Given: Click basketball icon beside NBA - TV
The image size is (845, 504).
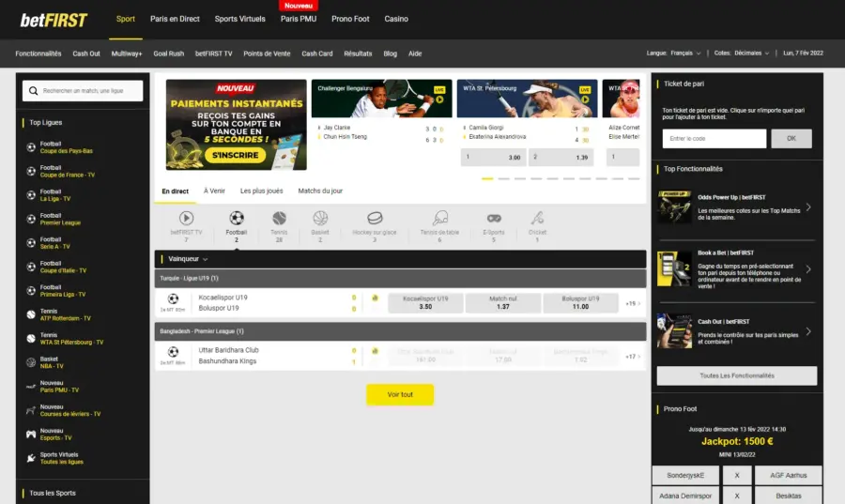Looking at the screenshot, I should [31, 362].
